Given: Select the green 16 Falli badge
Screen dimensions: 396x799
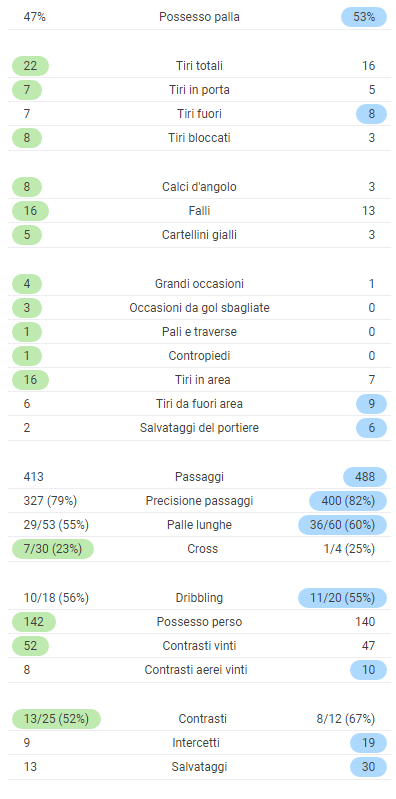Looking at the screenshot, I should tap(30, 210).
